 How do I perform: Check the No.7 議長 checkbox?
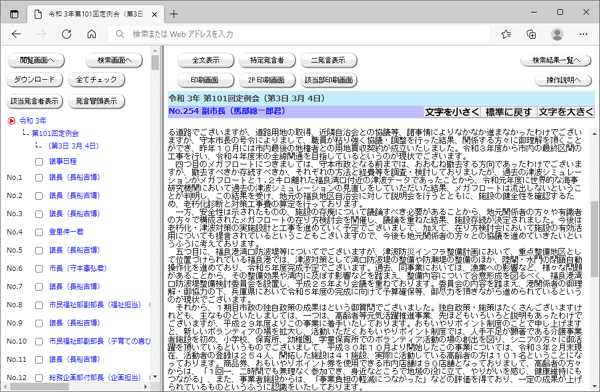click(x=39, y=287)
